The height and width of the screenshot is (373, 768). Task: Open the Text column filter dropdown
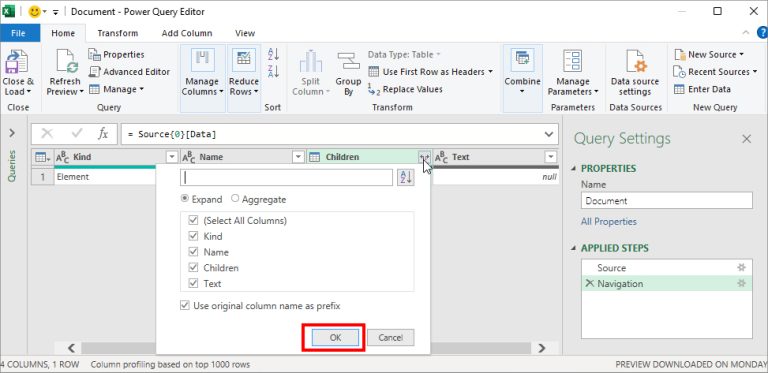[x=551, y=157]
